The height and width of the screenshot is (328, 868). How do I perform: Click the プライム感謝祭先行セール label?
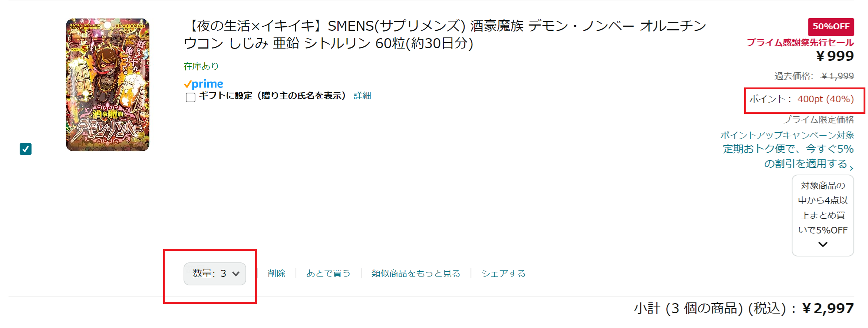800,43
